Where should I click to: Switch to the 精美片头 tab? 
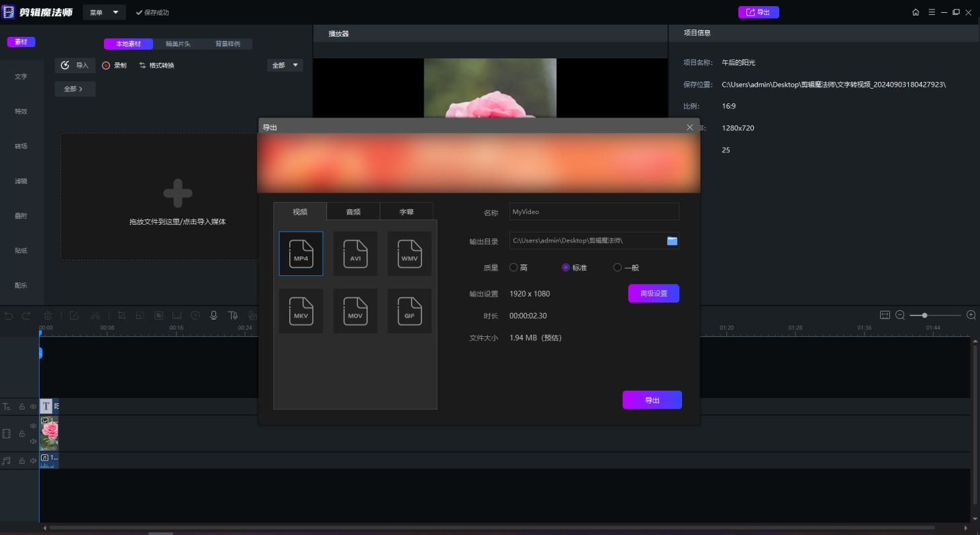click(x=178, y=44)
